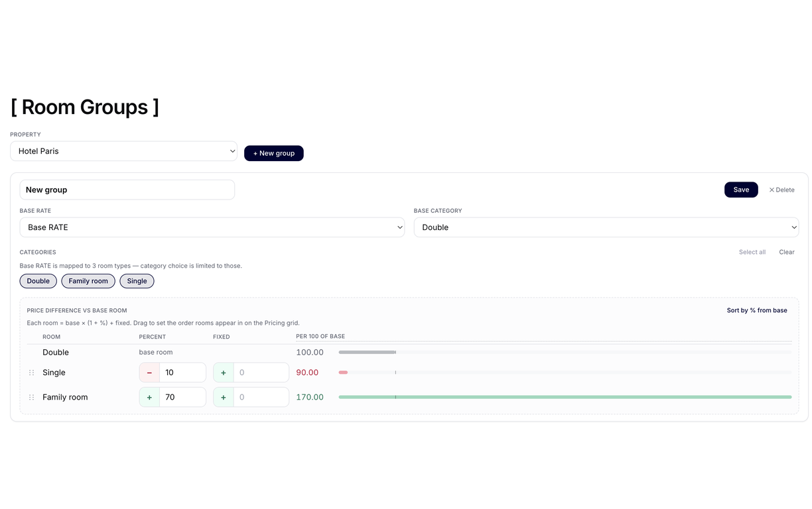
Task: Click Sort by % from base
Action: (757, 310)
